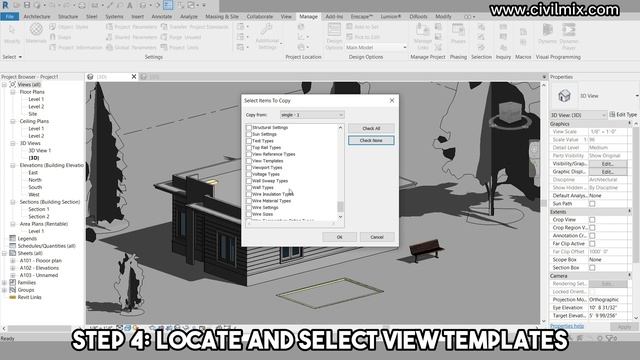Open the 3D View type selector dropdown
640x360 pixels.
578,115
